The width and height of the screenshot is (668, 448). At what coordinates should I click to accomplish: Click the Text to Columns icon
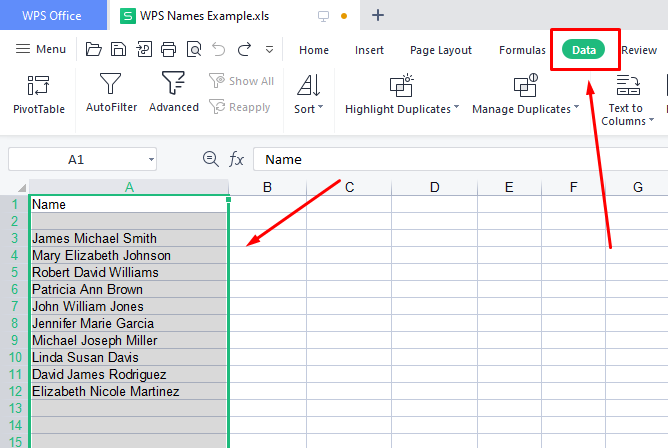click(626, 85)
